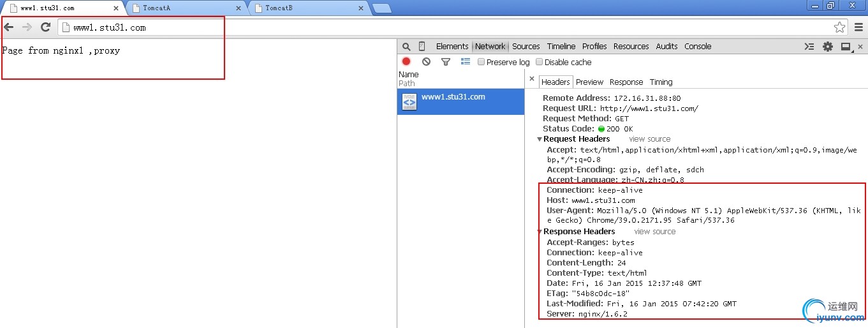The height and width of the screenshot is (328, 868).
Task: Toggle device mode phone icon in DevTools
Action: click(422, 47)
